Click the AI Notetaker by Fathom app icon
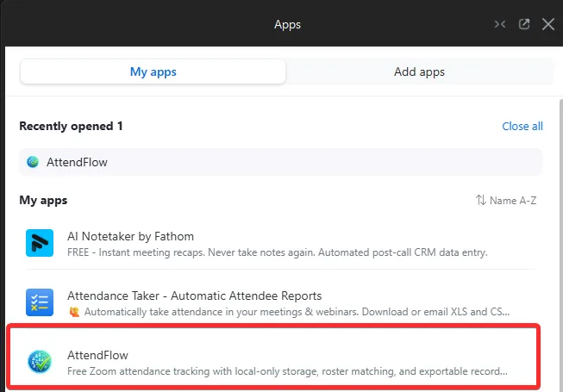Image resolution: width=563 pixels, height=392 pixels. click(x=40, y=243)
